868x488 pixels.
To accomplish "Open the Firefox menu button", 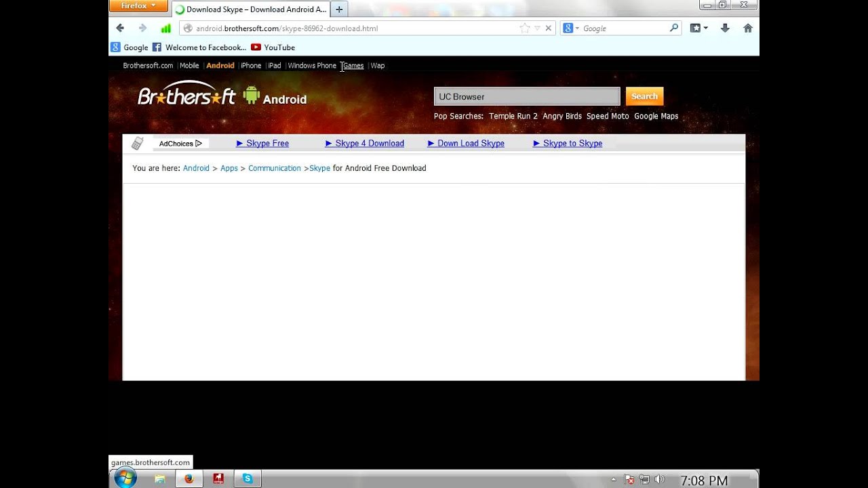I will coord(138,5).
